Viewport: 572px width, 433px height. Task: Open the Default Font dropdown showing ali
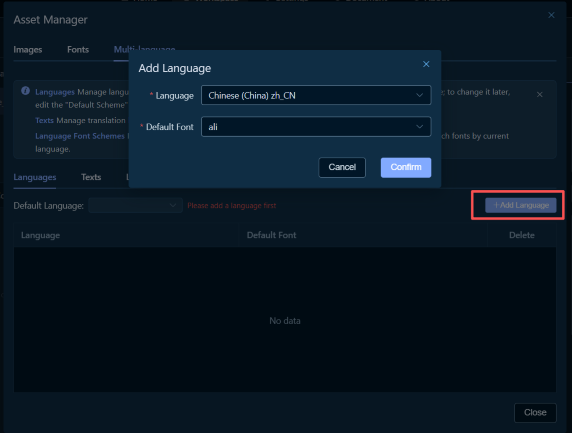[316, 127]
